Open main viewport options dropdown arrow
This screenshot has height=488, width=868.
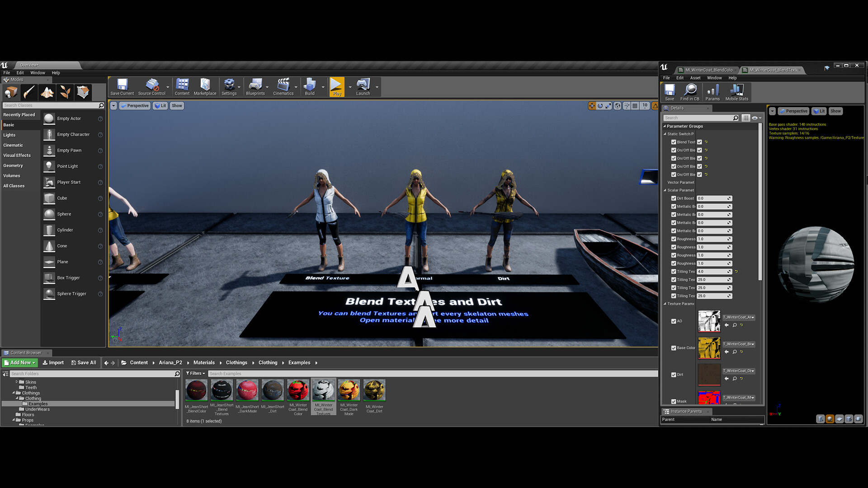coord(113,106)
